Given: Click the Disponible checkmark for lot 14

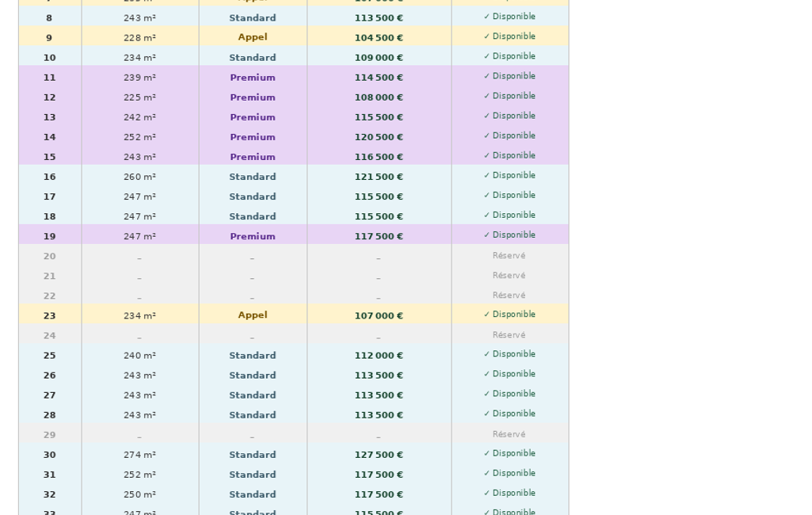Looking at the screenshot, I should point(486,135).
